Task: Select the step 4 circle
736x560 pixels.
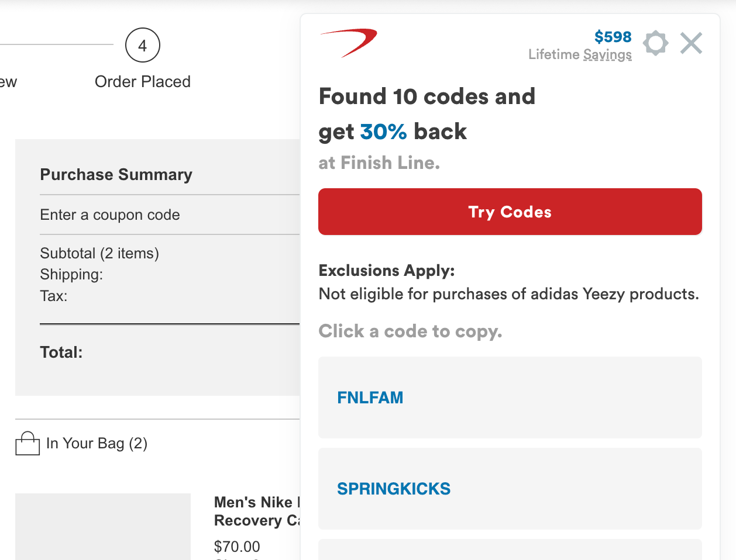Action: pos(142,45)
